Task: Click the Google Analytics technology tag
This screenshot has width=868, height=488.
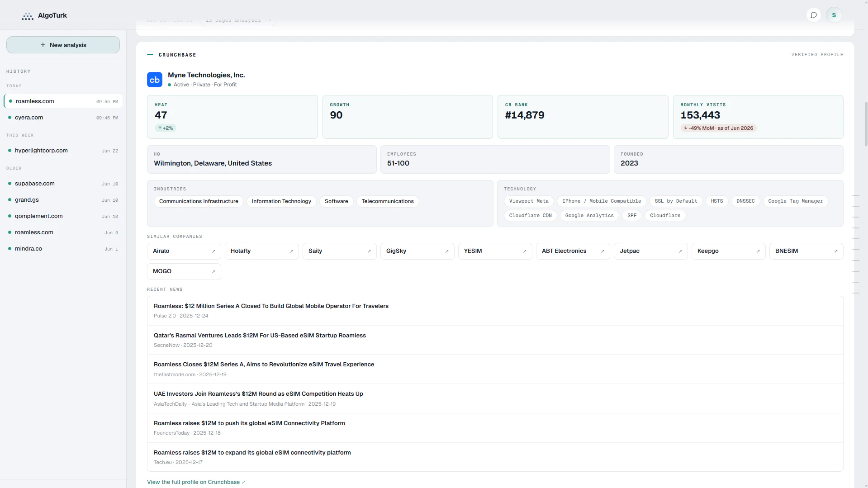Action: point(589,216)
